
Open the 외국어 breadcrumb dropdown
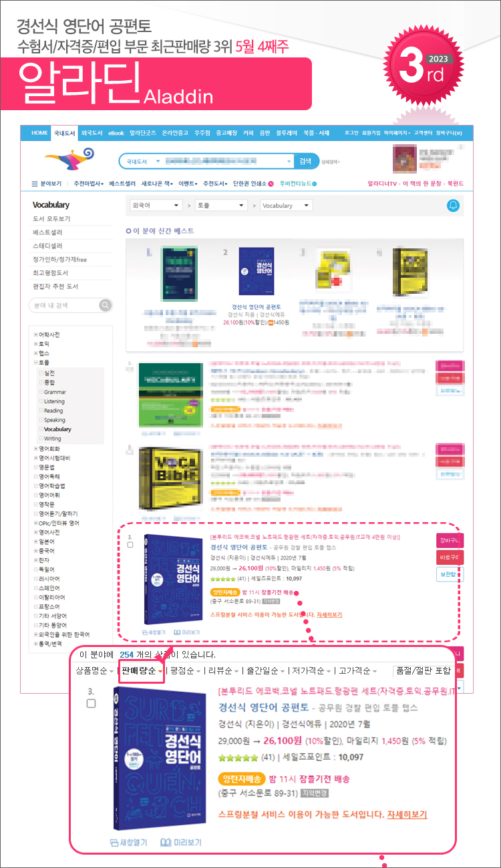coord(156,206)
